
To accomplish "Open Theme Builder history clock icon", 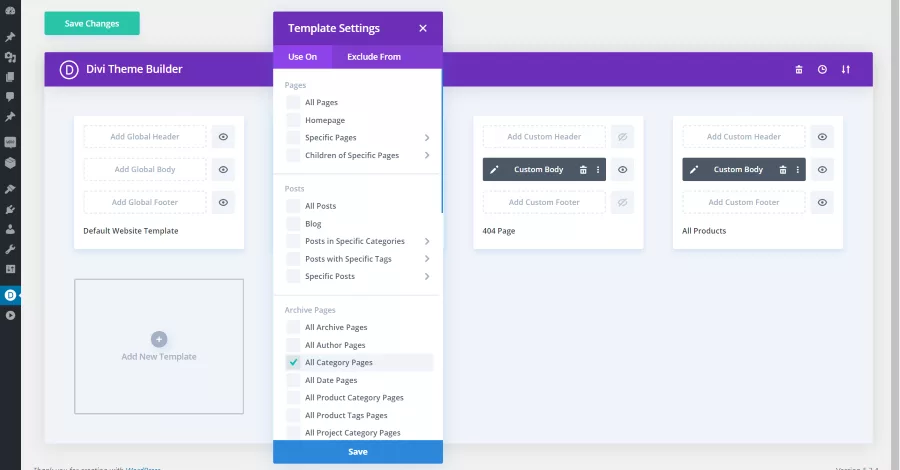I will tap(822, 69).
